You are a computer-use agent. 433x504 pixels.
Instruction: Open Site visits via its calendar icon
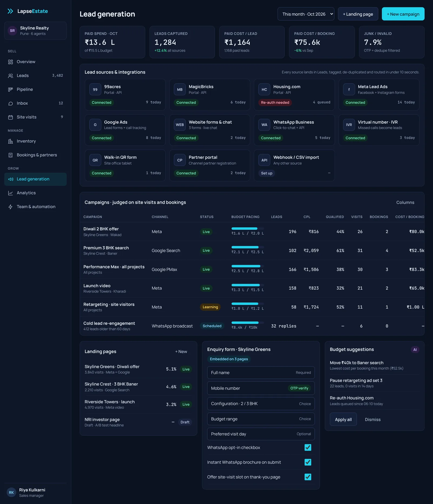(11, 117)
